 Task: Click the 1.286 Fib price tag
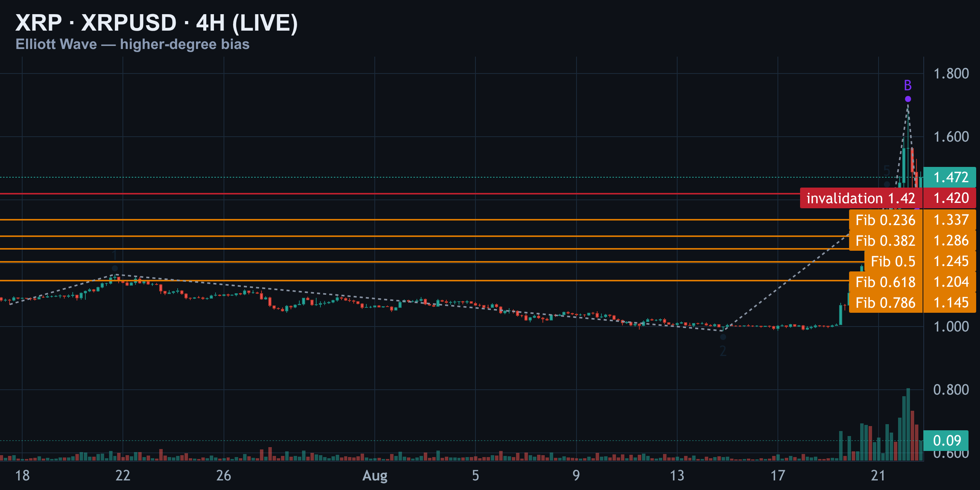pos(950,241)
